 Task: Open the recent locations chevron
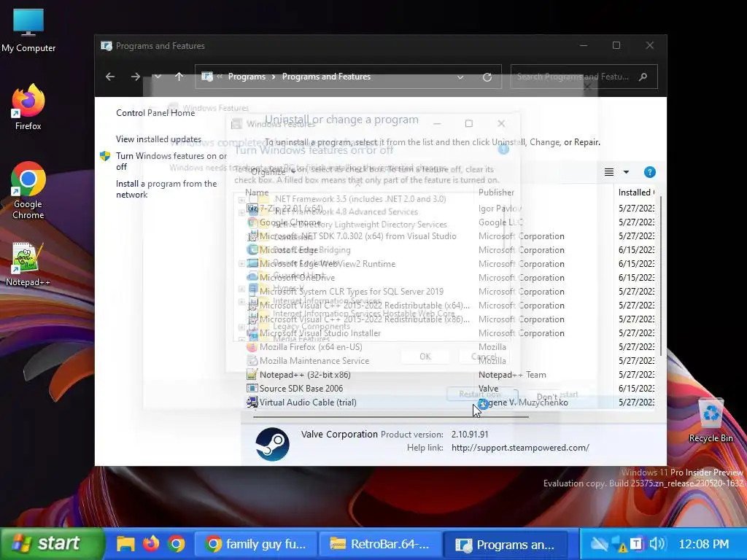pyautogui.click(x=158, y=77)
